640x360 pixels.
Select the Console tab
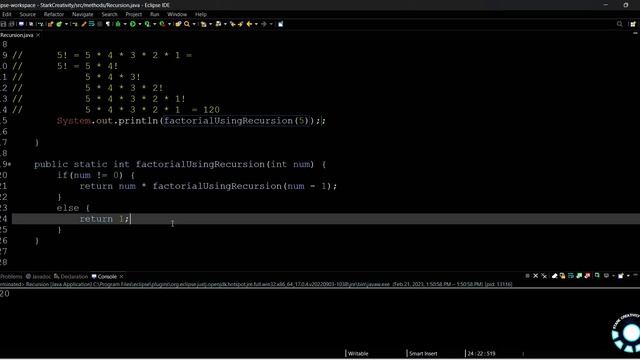[x=104, y=277]
